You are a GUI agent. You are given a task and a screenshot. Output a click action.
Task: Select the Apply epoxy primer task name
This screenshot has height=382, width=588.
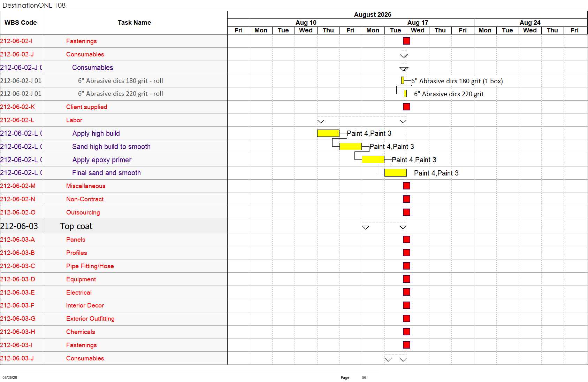tap(102, 160)
